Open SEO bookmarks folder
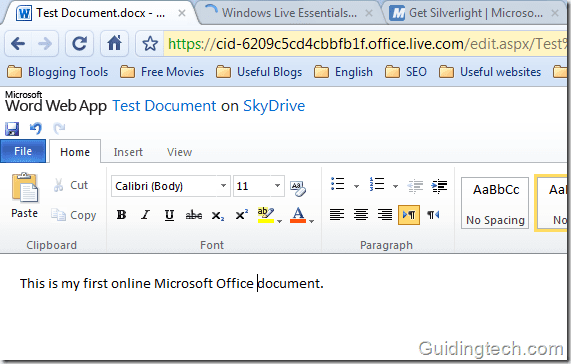Image resolution: width=571 pixels, height=364 pixels. [406, 72]
